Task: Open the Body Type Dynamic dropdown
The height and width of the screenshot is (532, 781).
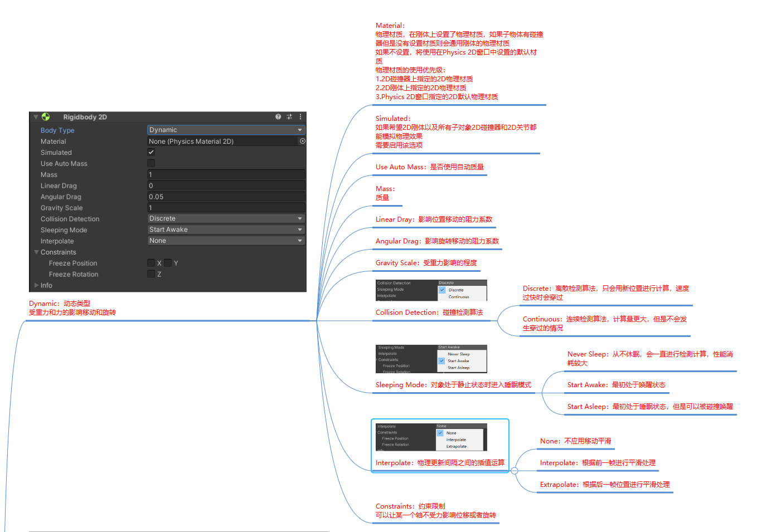Action: click(226, 130)
